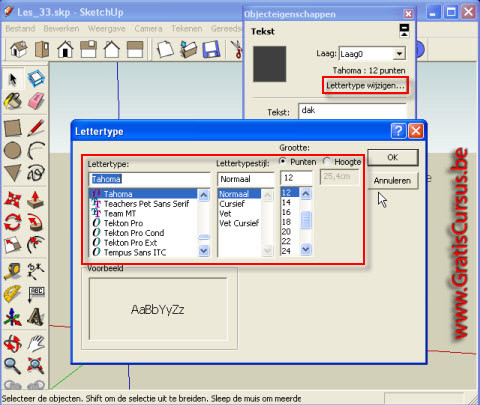Activate the Eraser tool
Screen dimensions: 480x405
(x=36, y=101)
